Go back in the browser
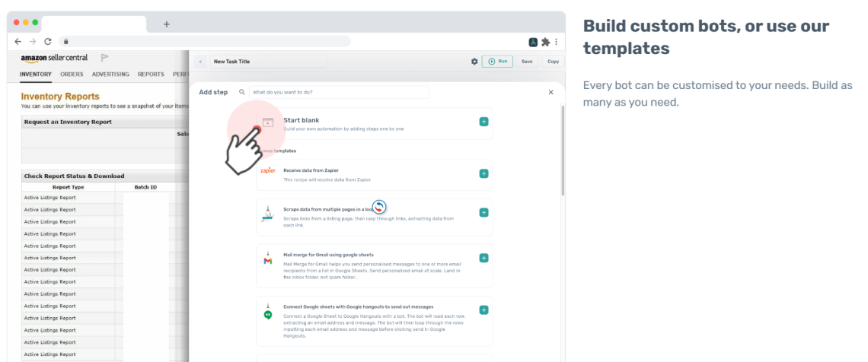868x362 pixels. pos(18,42)
